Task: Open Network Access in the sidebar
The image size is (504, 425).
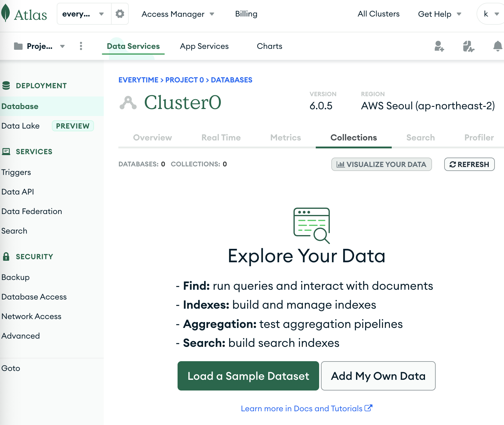Action: [x=31, y=316]
